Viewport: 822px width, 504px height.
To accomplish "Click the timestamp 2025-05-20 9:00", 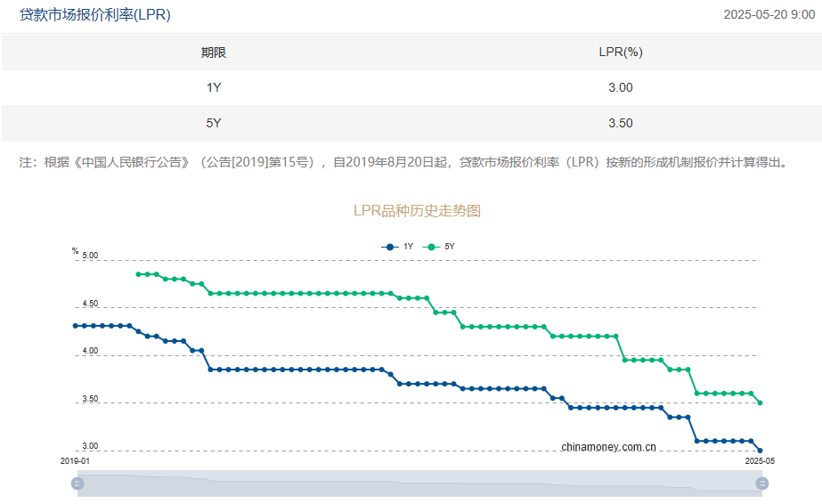I will pos(769,14).
